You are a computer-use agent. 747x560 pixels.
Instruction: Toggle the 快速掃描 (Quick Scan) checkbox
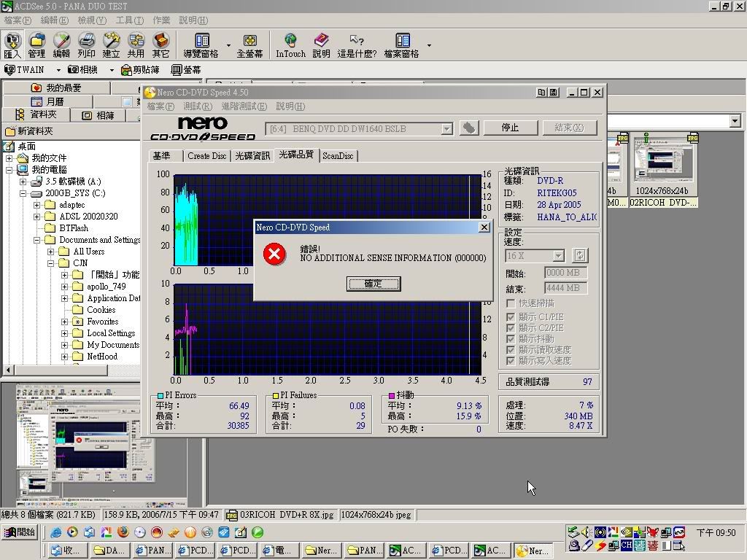point(511,303)
